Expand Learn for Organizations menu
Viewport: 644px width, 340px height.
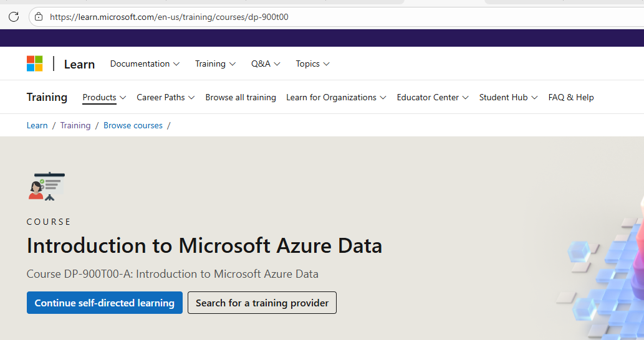336,97
